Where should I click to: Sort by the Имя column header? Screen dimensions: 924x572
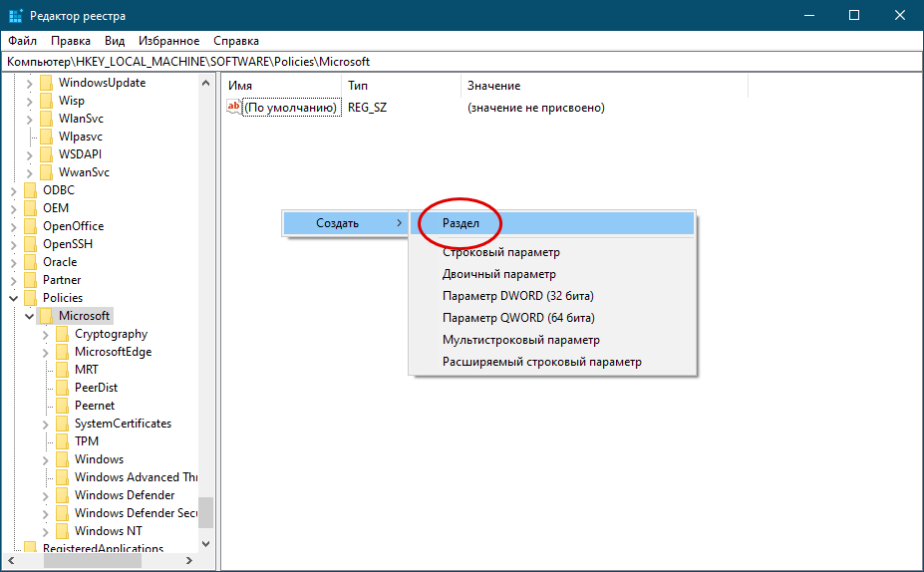tap(282, 86)
